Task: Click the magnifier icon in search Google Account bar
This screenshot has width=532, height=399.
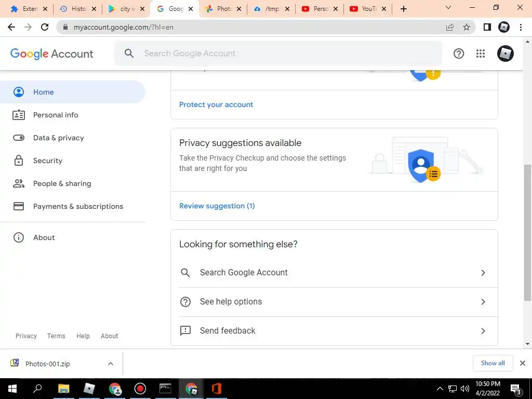Action: 129,54
